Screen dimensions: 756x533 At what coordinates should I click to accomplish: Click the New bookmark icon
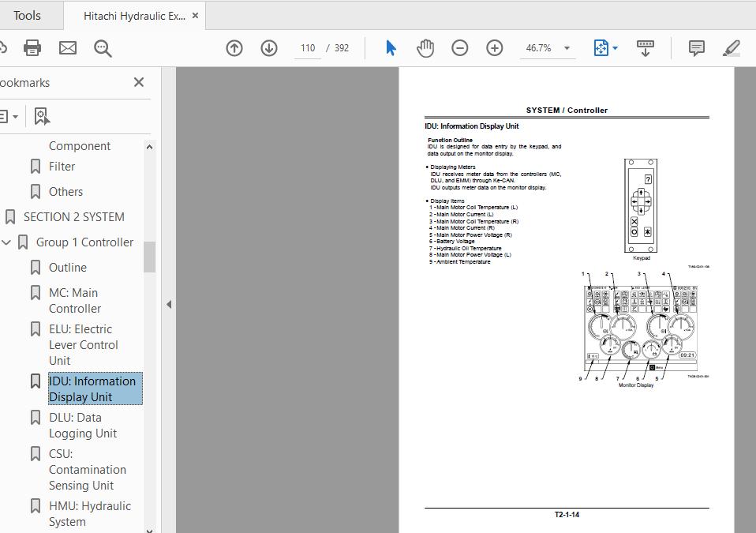click(x=41, y=115)
